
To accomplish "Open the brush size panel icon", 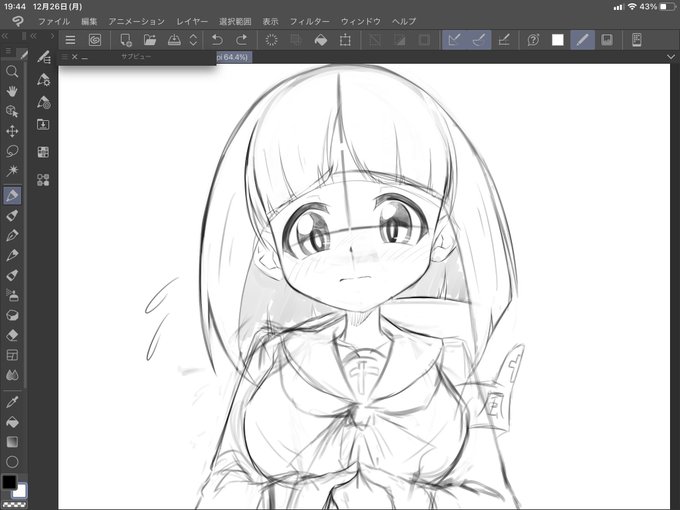I will click(x=43, y=102).
